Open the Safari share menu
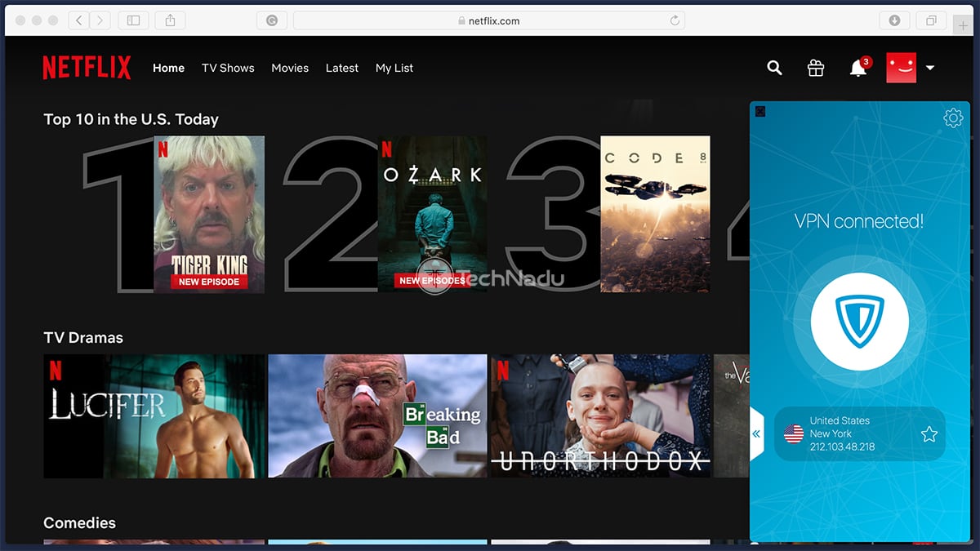Screen dimensions: 980x551 [170, 20]
